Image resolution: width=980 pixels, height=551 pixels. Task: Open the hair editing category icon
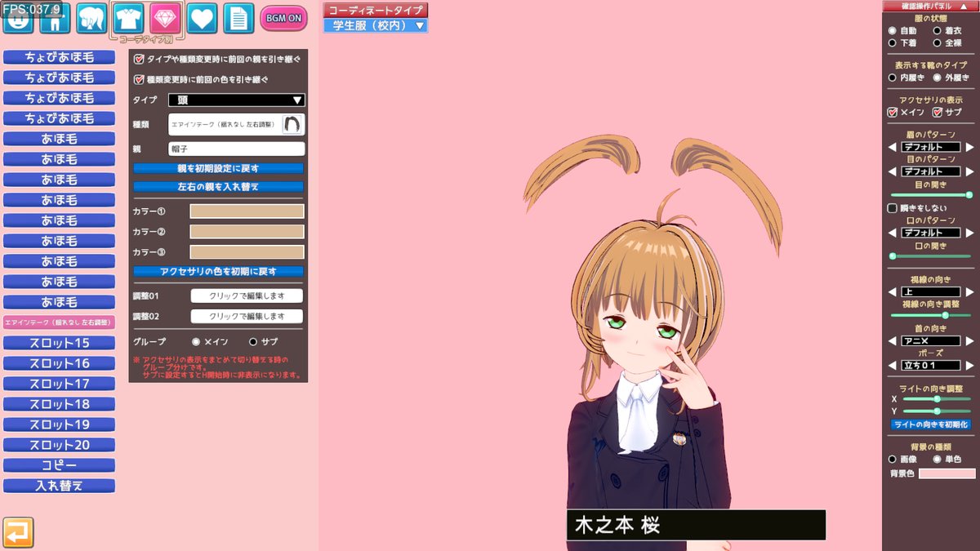[92, 18]
